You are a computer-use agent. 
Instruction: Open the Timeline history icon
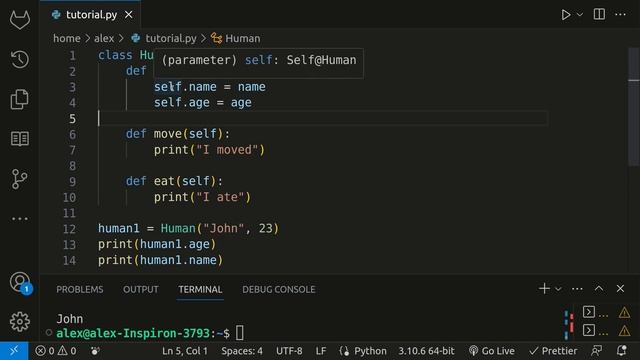pyautogui.click(x=20, y=60)
